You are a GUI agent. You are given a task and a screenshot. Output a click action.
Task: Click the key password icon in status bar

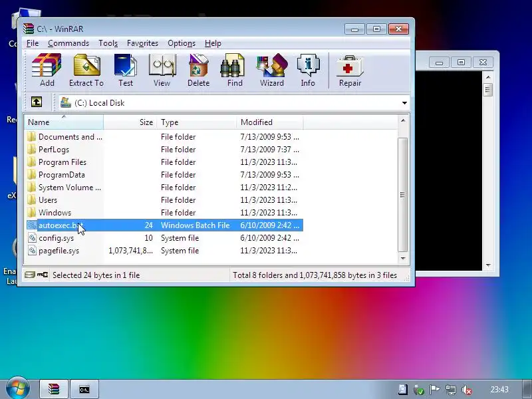(x=43, y=275)
